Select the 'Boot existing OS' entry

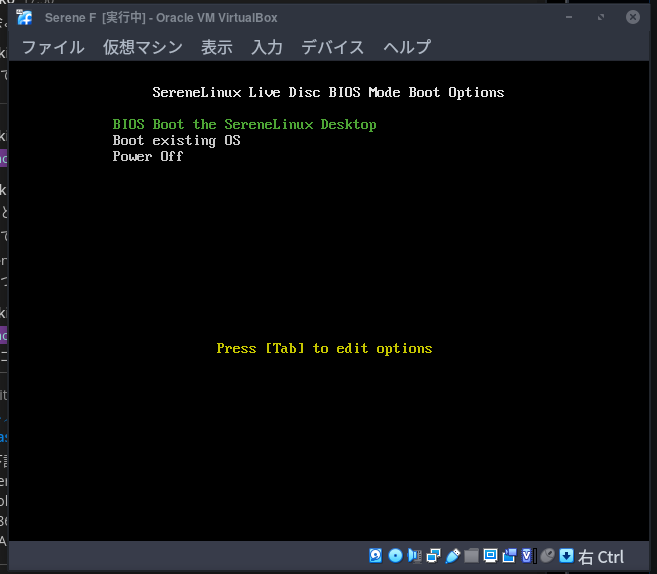[176, 140]
